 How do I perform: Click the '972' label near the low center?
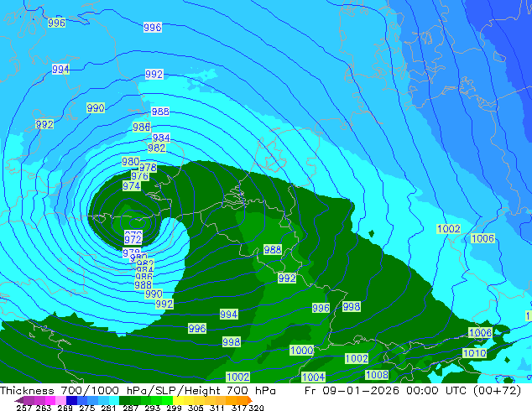pyautogui.click(x=133, y=239)
